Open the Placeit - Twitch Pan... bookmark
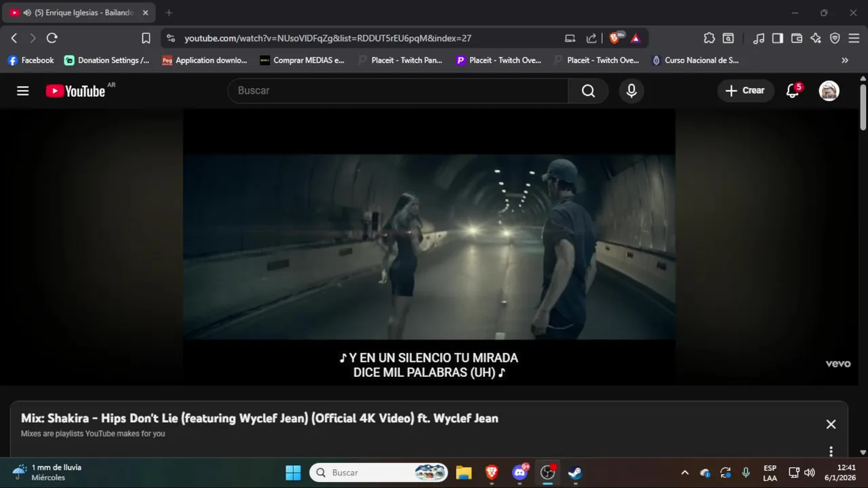 click(x=399, y=60)
